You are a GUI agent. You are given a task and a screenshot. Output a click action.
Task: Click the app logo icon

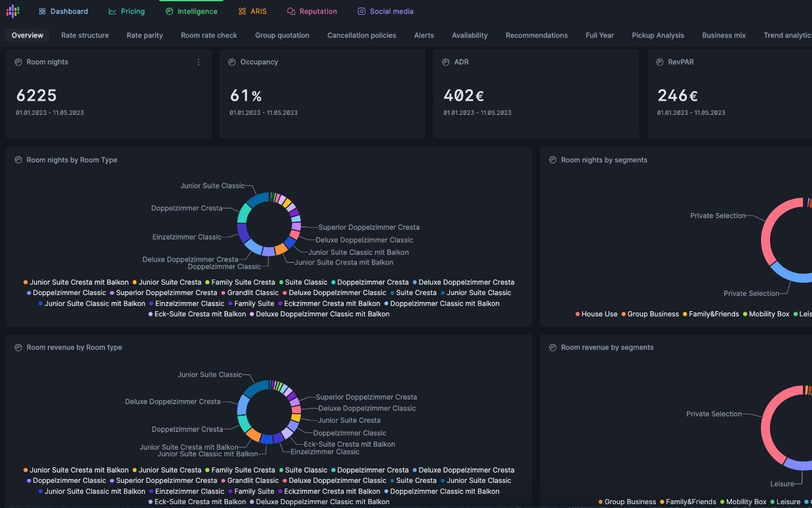point(13,11)
